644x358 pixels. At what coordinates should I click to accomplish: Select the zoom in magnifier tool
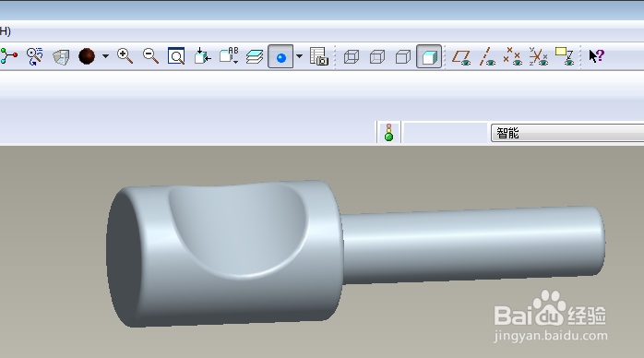(x=125, y=56)
